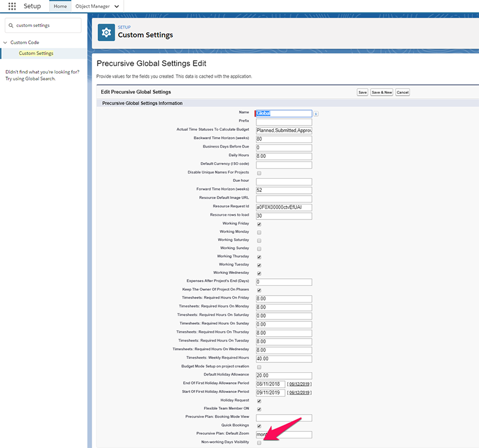Click the Resource rows to load field
The width and height of the screenshot is (479, 448).
click(x=284, y=216)
